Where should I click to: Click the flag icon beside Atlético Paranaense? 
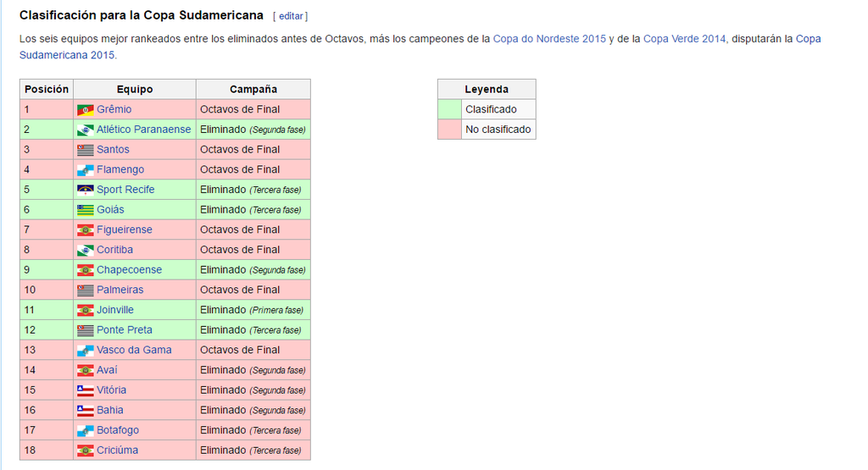86,130
